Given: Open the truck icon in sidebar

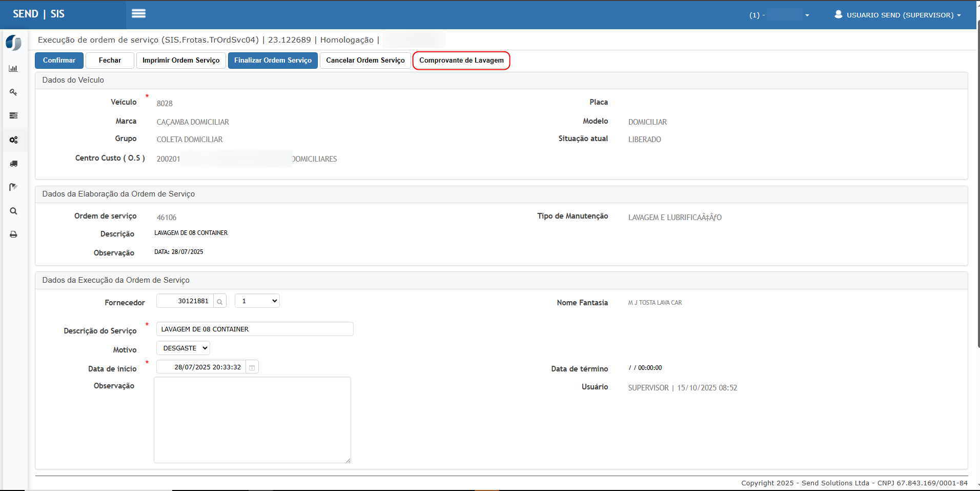Looking at the screenshot, I should [x=13, y=164].
